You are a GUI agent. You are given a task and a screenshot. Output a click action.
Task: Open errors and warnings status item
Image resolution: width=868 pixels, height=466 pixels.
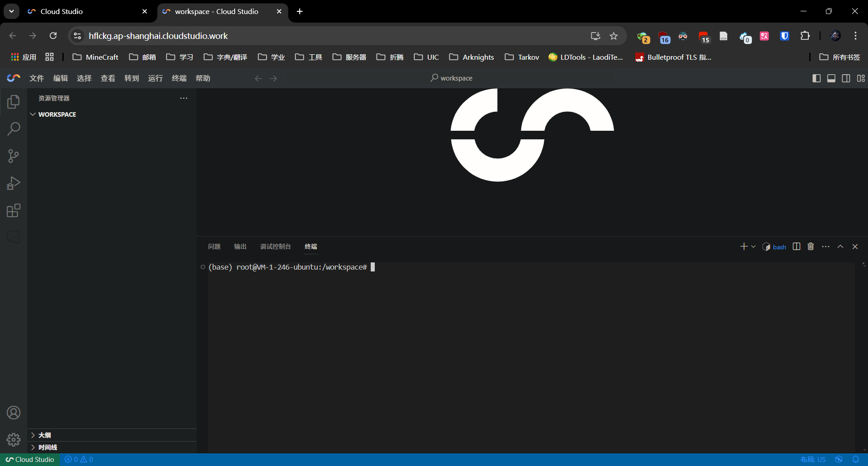(79, 459)
